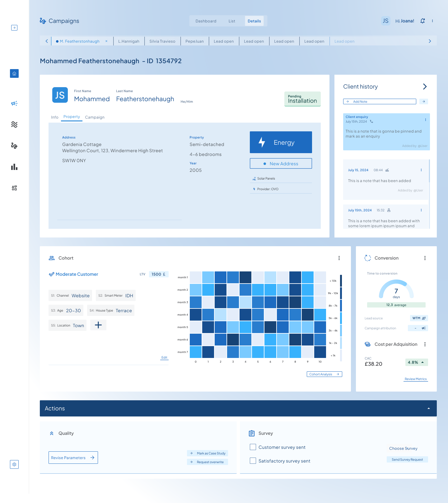Open options for the 15:32 note
Image resolution: width=448 pixels, height=503 pixels.
click(x=421, y=210)
